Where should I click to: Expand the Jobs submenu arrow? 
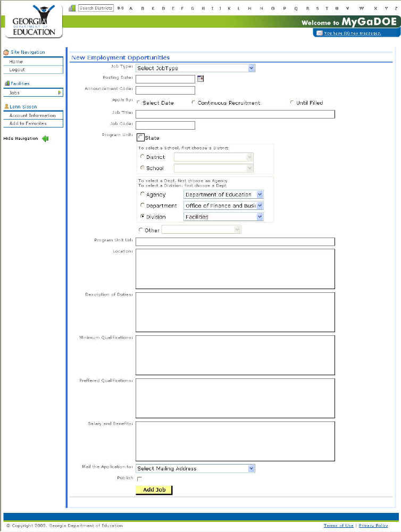(60, 92)
